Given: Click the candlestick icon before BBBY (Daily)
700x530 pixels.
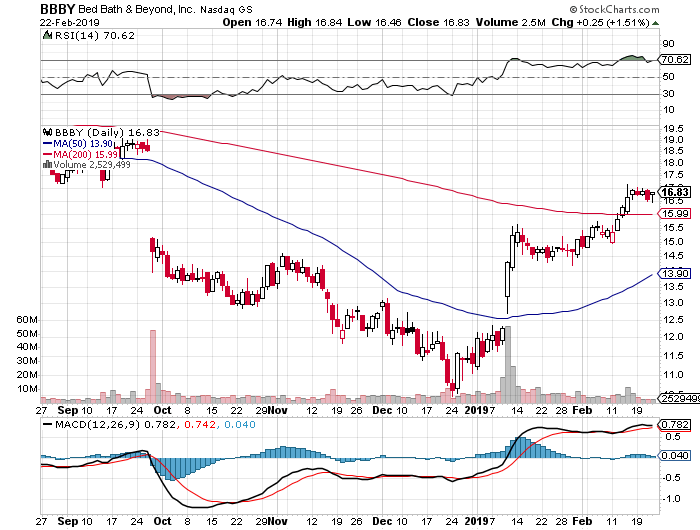Looking at the screenshot, I should point(47,133).
